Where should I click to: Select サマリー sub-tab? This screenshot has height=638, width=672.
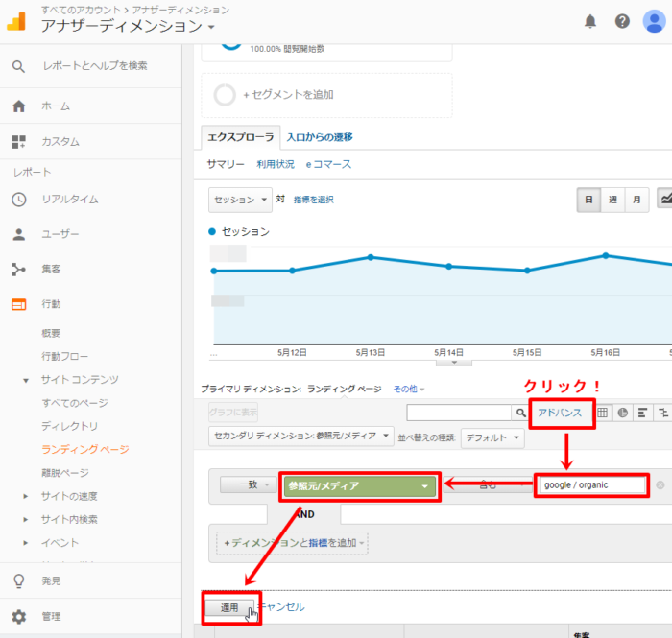point(226,164)
